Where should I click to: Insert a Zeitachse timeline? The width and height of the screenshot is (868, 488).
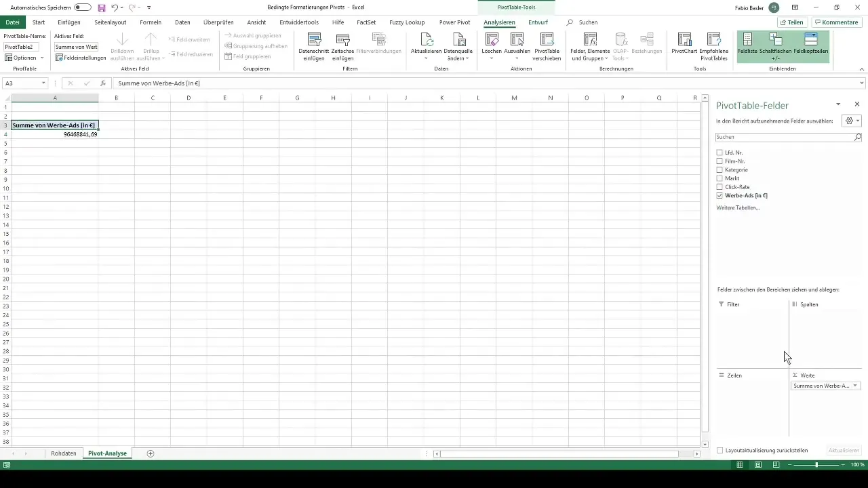pos(343,47)
